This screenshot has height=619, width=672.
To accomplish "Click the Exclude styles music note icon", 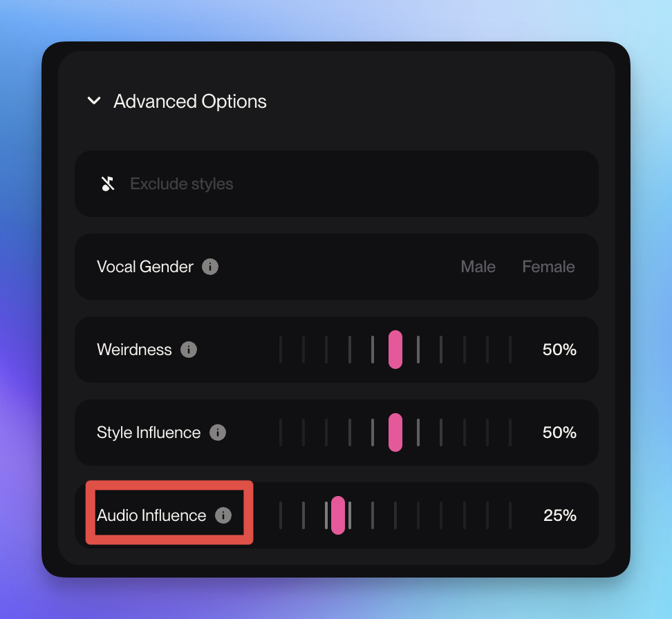I will [x=108, y=184].
